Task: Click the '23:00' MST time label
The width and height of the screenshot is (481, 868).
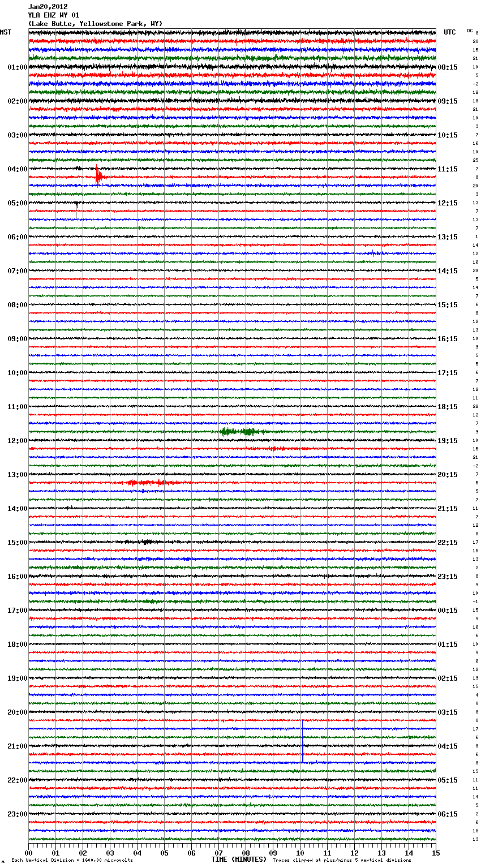Action: coord(18,814)
